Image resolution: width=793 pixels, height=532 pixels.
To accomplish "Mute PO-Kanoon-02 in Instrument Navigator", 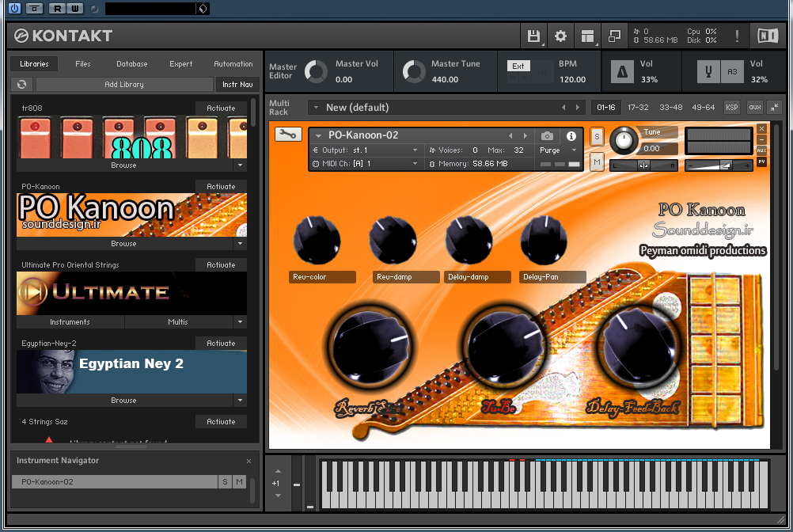I will (239, 482).
